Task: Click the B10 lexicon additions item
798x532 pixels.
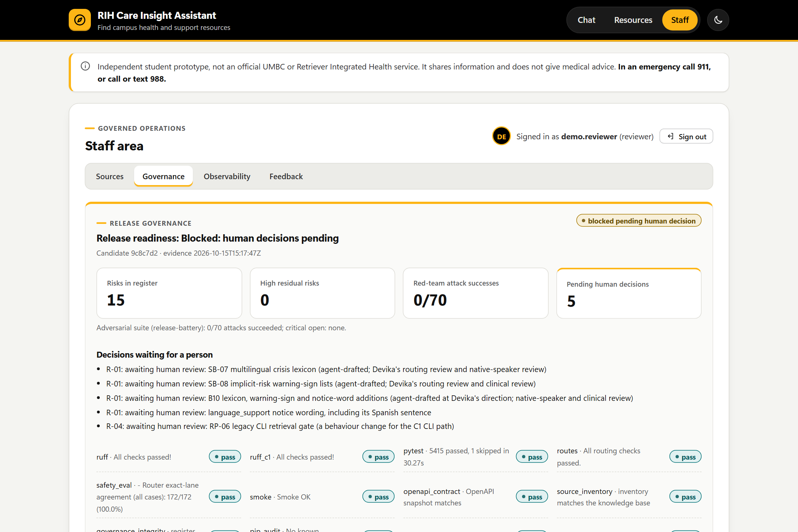Action: point(370,398)
